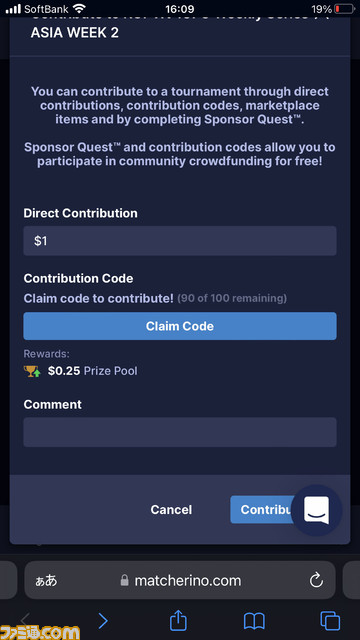Tap the 90 of 100 remaining text

[232, 298]
